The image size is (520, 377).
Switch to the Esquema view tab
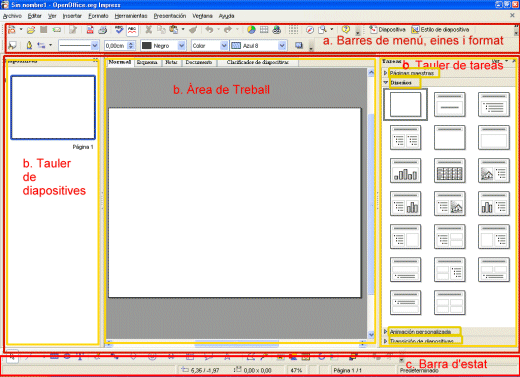click(x=147, y=62)
